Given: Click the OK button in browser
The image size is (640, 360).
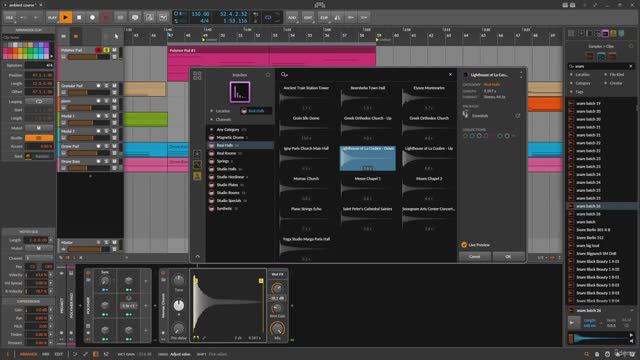Looking at the screenshot, I should 508,257.
